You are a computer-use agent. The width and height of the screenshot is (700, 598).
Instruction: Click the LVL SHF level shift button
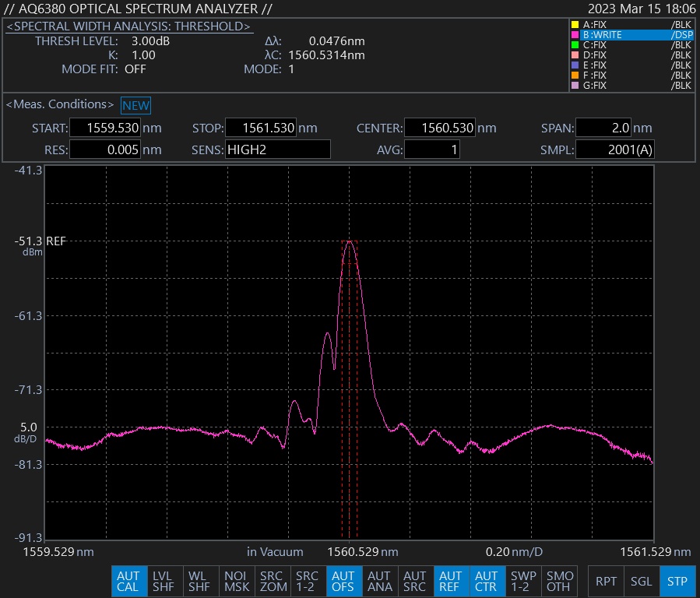pos(164,581)
